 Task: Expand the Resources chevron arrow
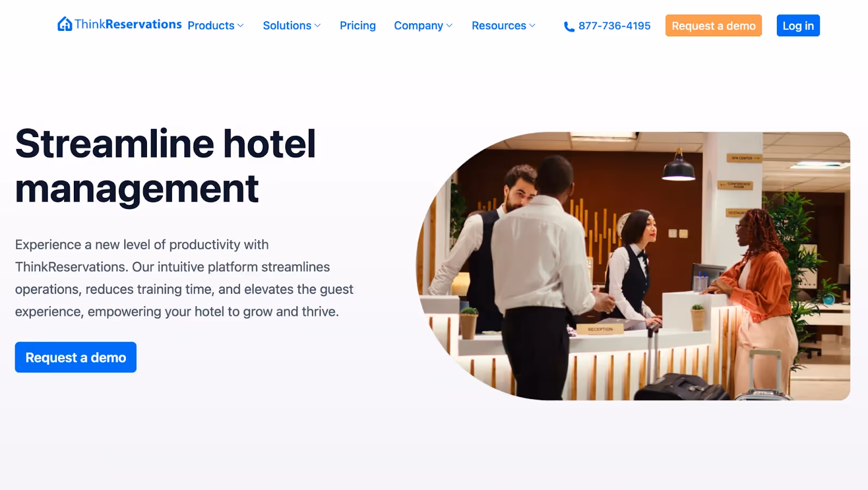[x=532, y=25]
